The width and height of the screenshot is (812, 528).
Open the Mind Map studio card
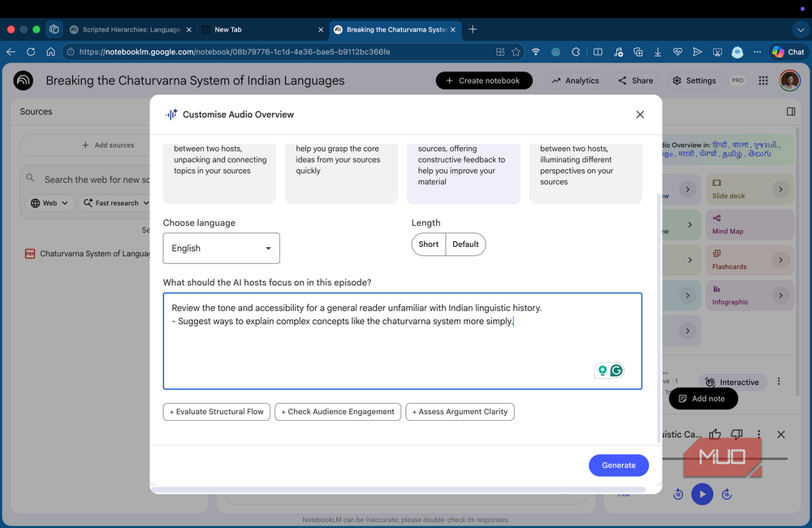pyautogui.click(x=749, y=224)
